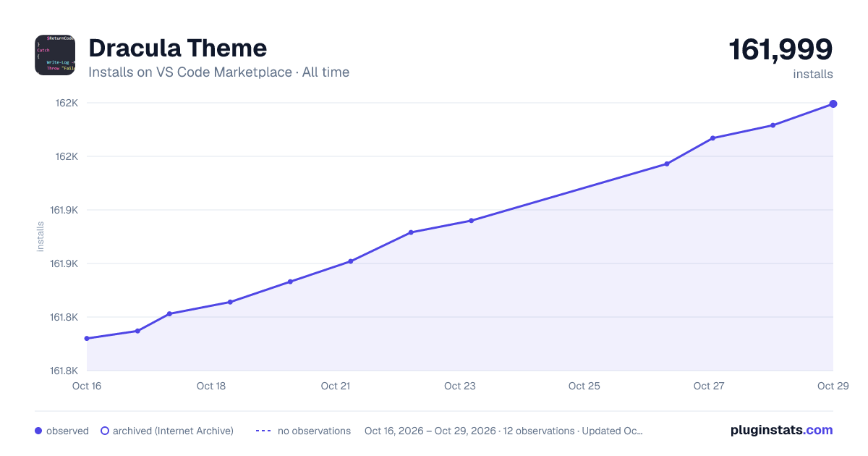Click the Oct 27 axis label
This screenshot has width=868, height=456.
pyautogui.click(x=709, y=386)
